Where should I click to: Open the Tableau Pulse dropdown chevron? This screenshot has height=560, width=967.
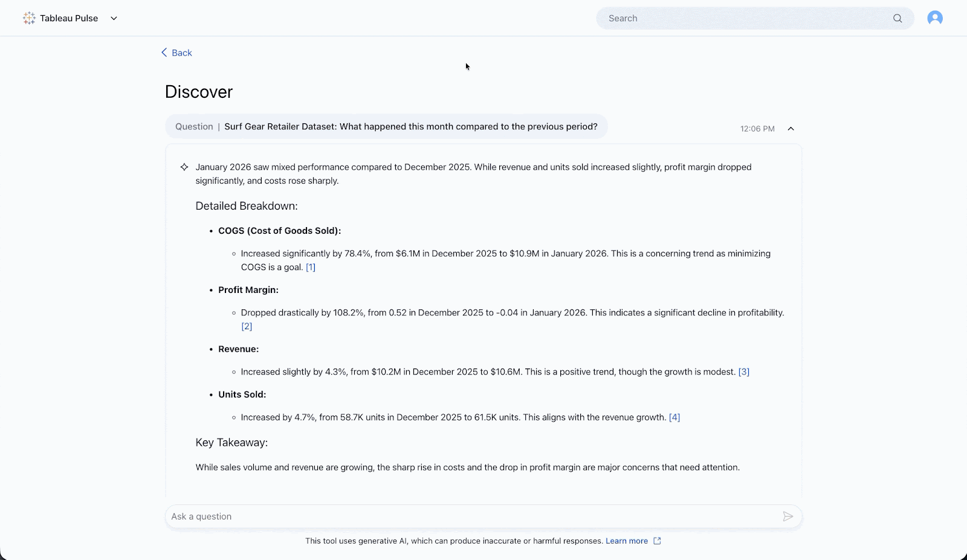tap(114, 18)
